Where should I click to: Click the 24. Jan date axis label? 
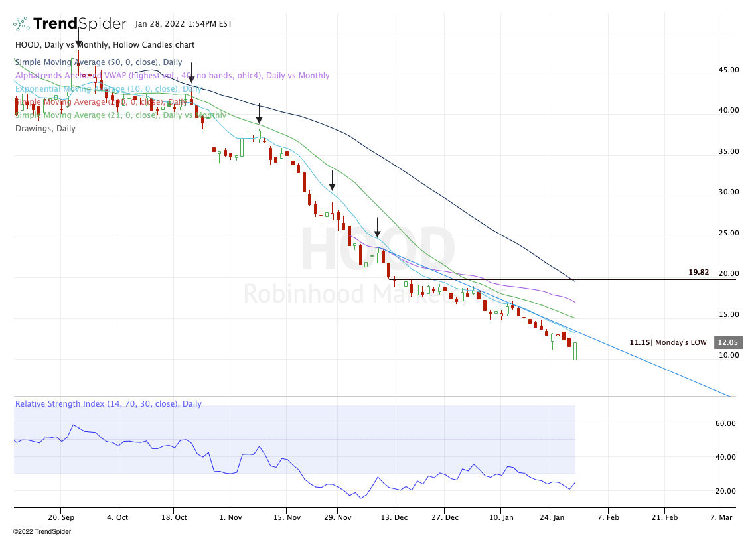pos(552,517)
